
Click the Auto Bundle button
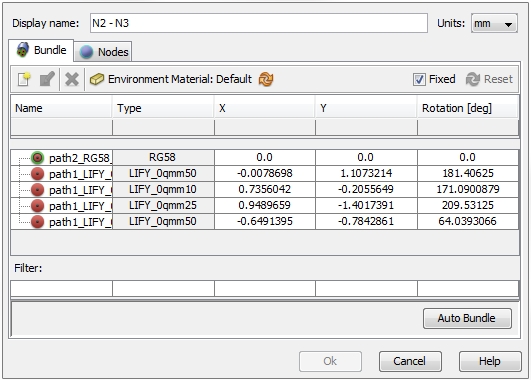(x=467, y=318)
